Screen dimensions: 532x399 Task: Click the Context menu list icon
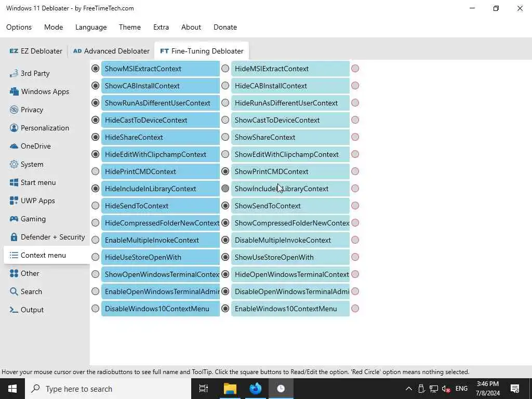point(14,255)
